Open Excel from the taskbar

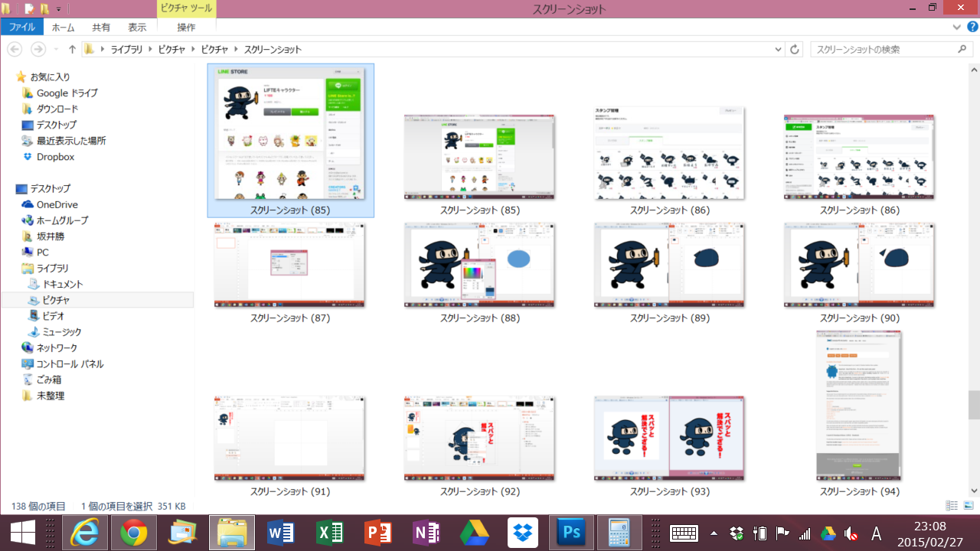point(330,533)
